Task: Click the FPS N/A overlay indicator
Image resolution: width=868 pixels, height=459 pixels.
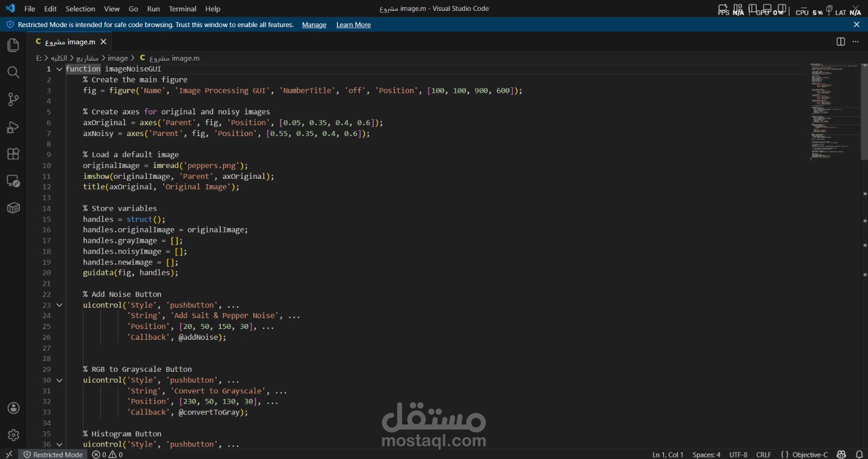Action: [731, 11]
